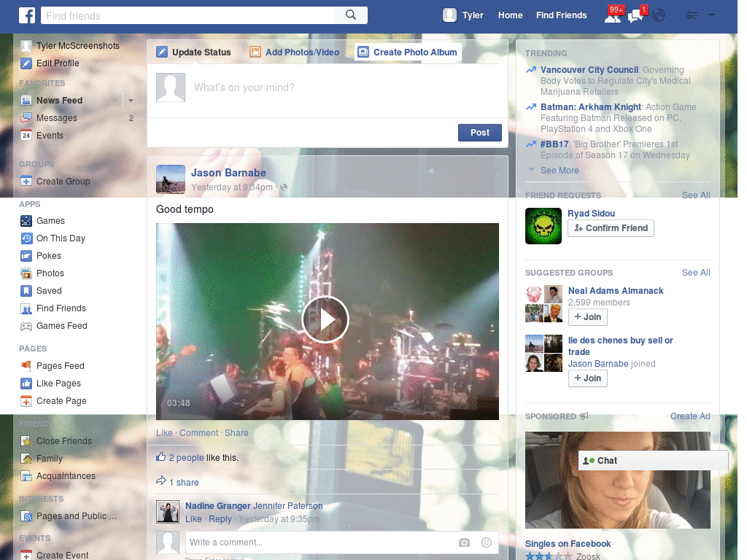Expand trending with See More
This screenshot has height=560, width=747.
tap(560, 171)
